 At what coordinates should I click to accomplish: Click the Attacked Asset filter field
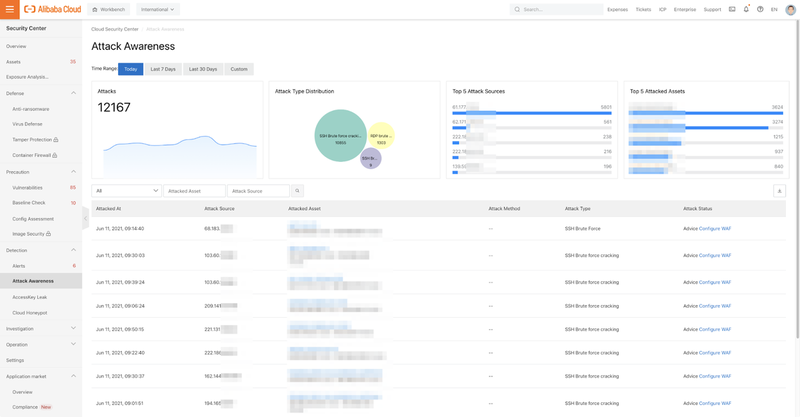pyautogui.click(x=195, y=191)
